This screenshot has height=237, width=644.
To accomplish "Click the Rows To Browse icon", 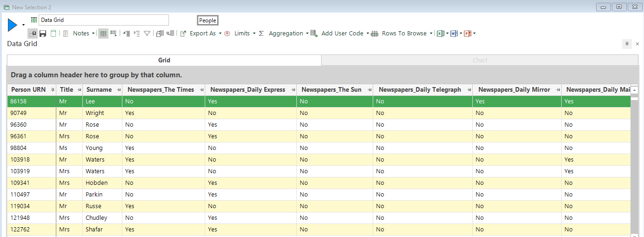I will pos(375,34).
